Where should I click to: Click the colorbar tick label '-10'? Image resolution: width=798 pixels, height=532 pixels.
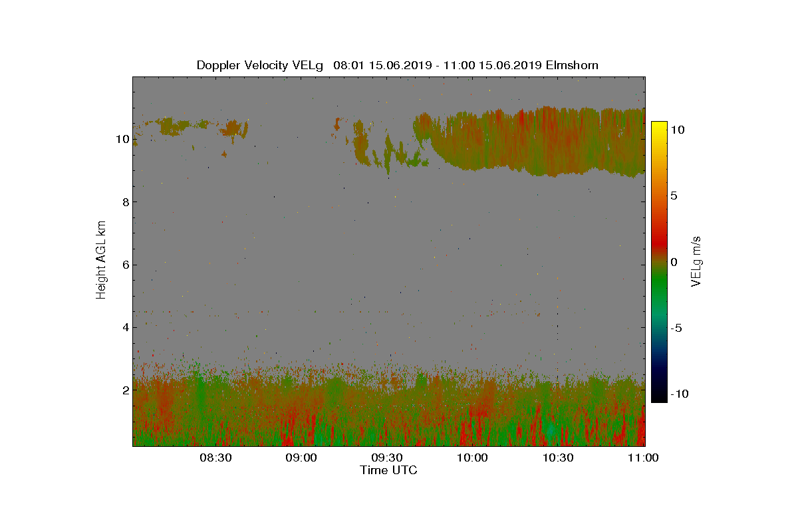(x=679, y=394)
